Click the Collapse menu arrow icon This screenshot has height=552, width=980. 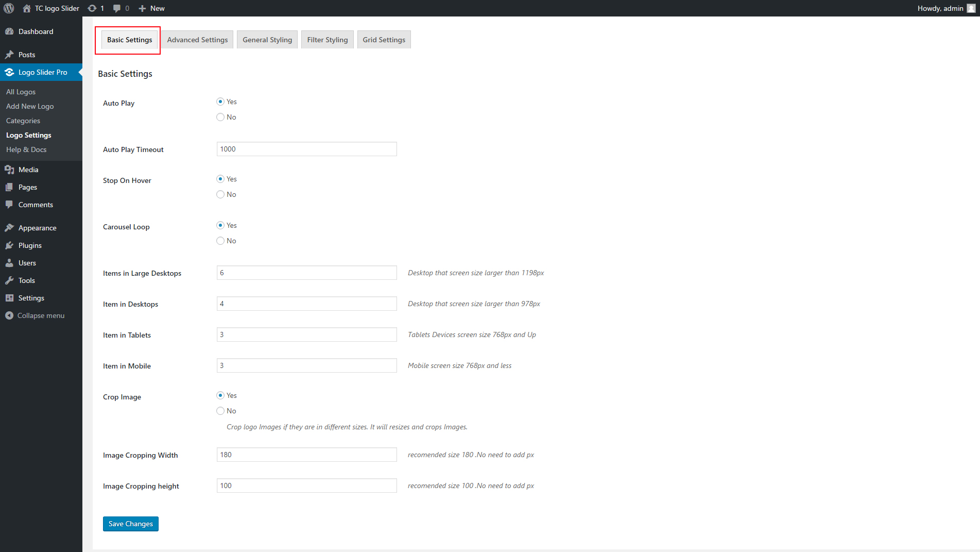click(9, 315)
